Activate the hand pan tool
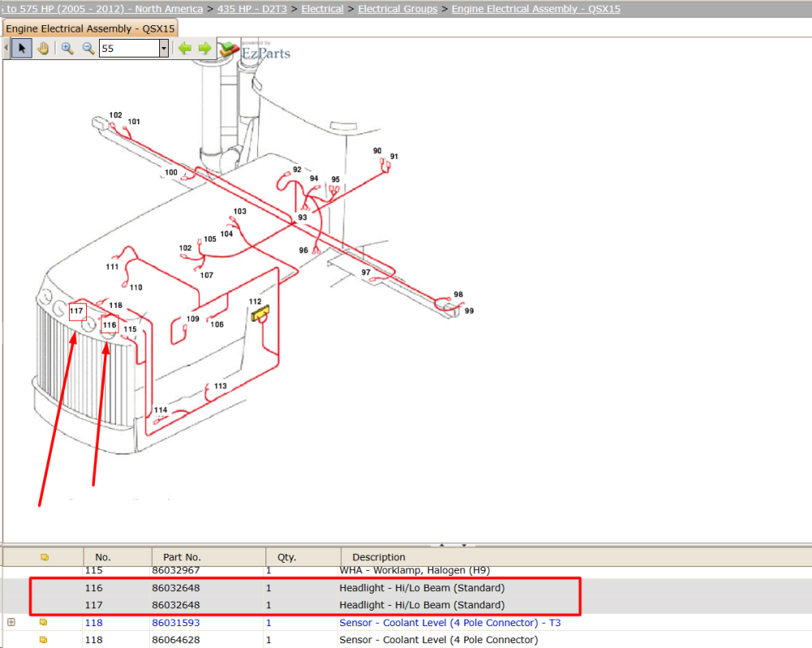812x648 pixels. tap(43, 48)
